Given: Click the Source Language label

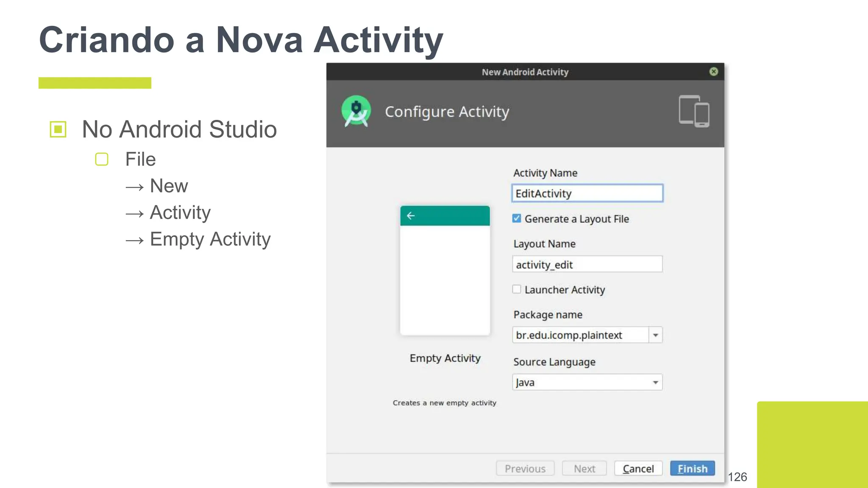Looking at the screenshot, I should 554,362.
